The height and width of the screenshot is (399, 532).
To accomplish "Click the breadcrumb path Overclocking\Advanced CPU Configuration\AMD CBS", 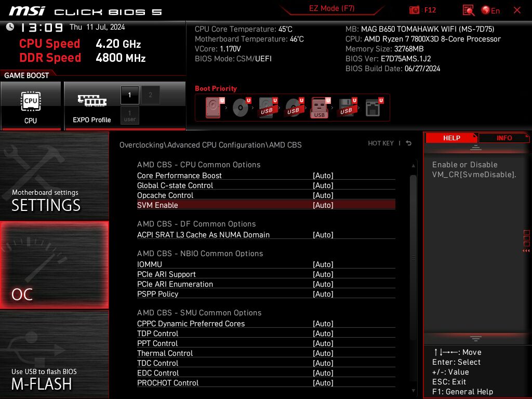I will pyautogui.click(x=210, y=145).
